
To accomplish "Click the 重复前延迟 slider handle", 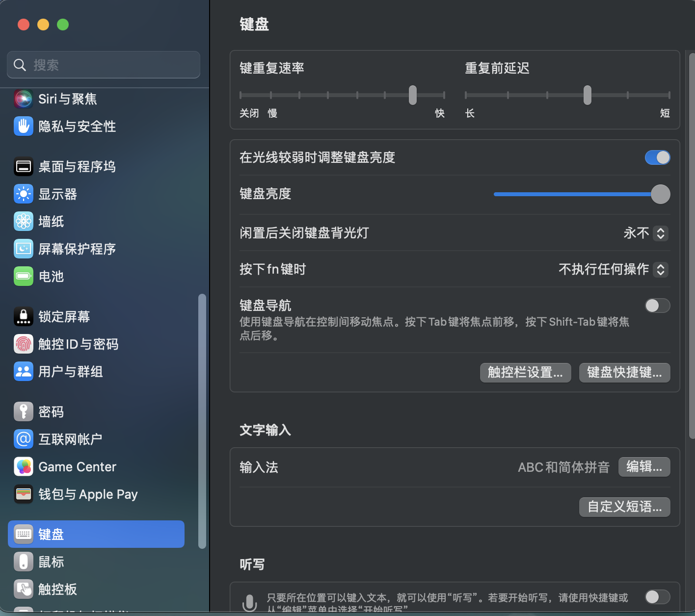I will pos(587,95).
